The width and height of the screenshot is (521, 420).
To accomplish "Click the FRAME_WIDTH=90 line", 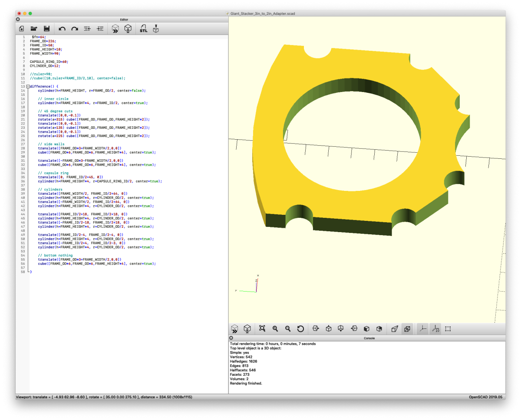I will tap(45, 53).
